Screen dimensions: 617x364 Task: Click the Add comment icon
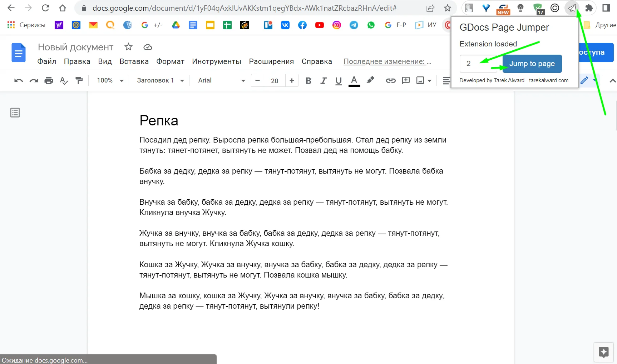[406, 81]
